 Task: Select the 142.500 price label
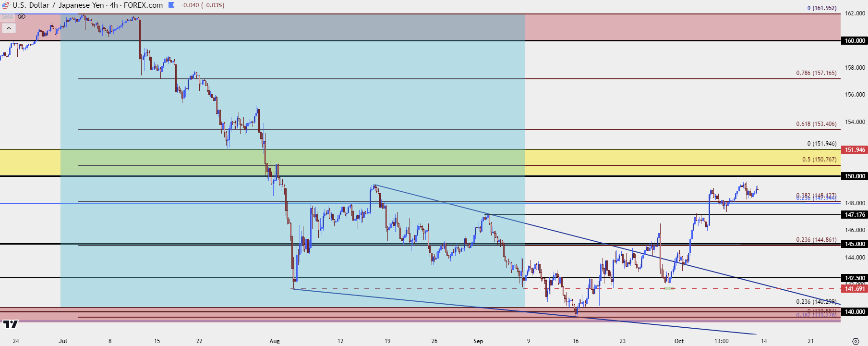[x=855, y=278]
